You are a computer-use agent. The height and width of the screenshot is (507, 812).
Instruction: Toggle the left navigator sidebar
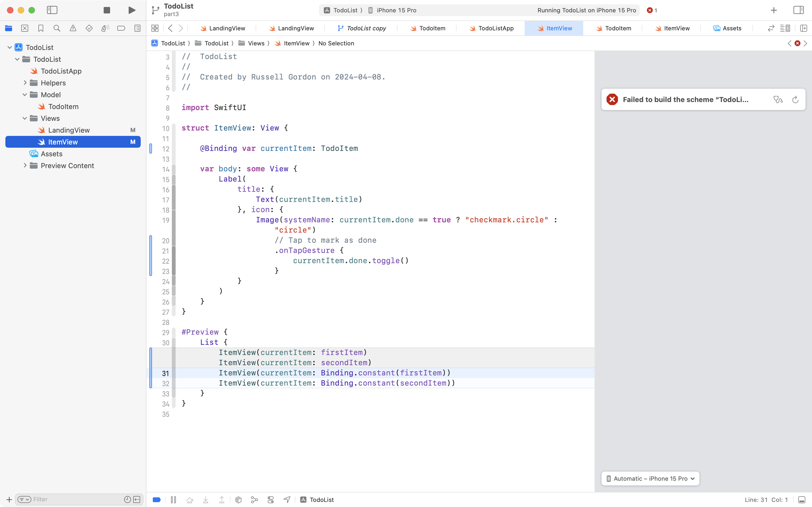(x=52, y=10)
